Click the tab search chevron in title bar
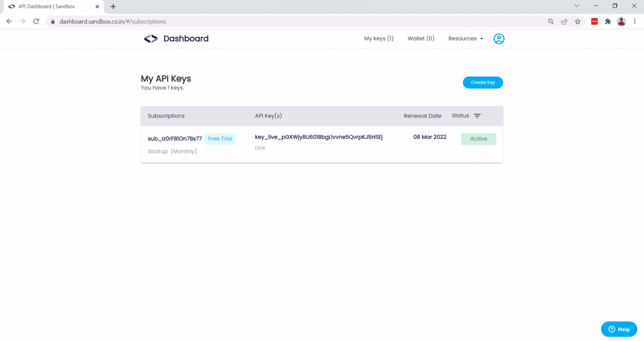Viewport: 644px width, 341px height. pyautogui.click(x=577, y=6)
